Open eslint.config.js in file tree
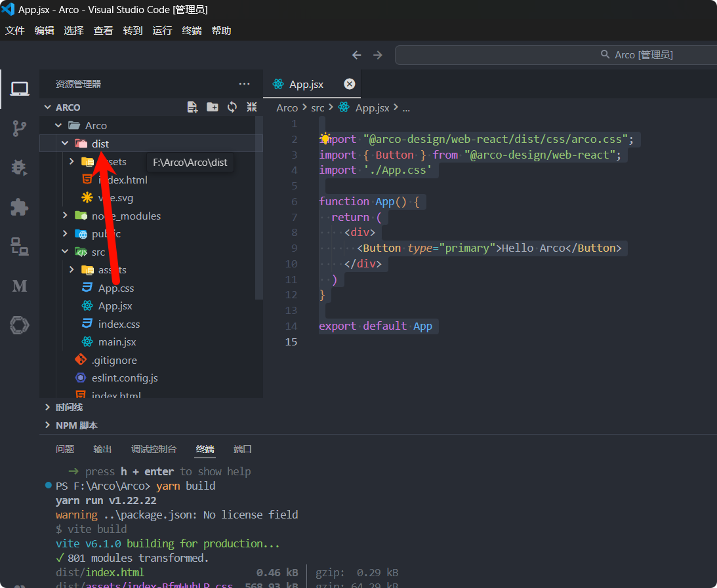Screen dimensions: 717x588 click(125, 378)
